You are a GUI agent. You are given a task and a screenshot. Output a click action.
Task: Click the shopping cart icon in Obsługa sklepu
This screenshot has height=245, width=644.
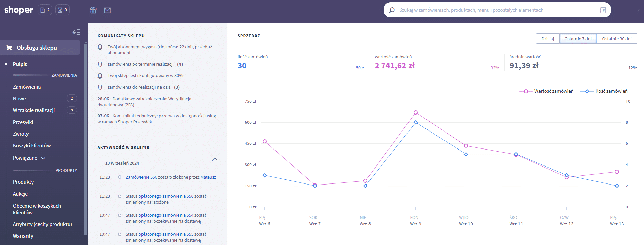point(9,48)
